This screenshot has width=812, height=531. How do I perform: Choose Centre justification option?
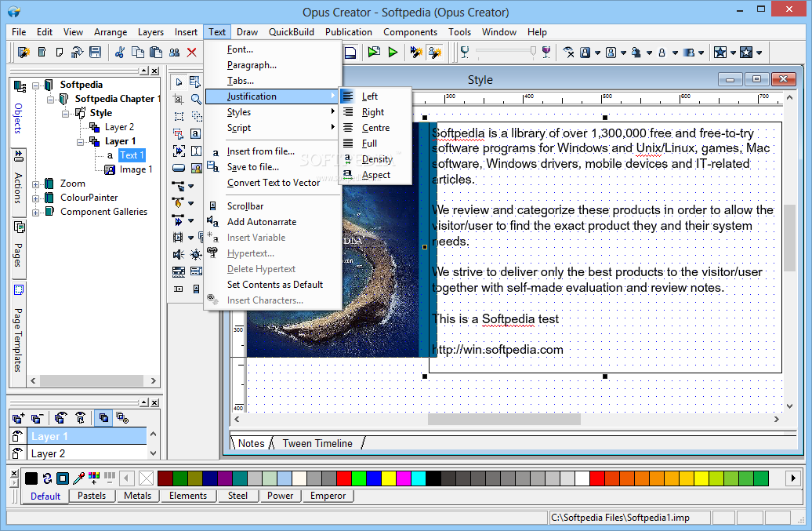[x=375, y=127]
